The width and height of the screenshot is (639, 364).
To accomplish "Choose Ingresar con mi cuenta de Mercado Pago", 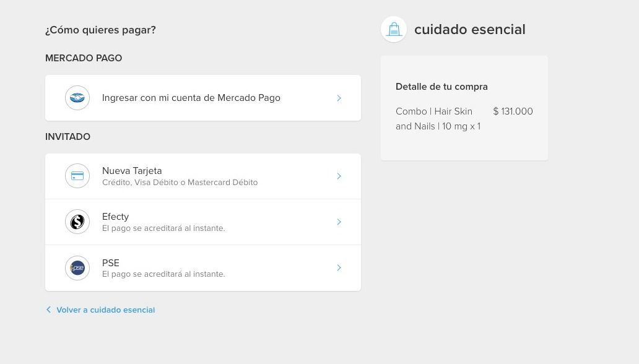I will (203, 98).
